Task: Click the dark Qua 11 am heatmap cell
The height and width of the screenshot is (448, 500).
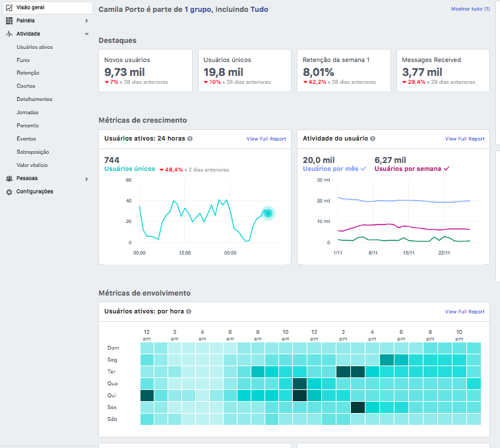Action: click(x=299, y=383)
